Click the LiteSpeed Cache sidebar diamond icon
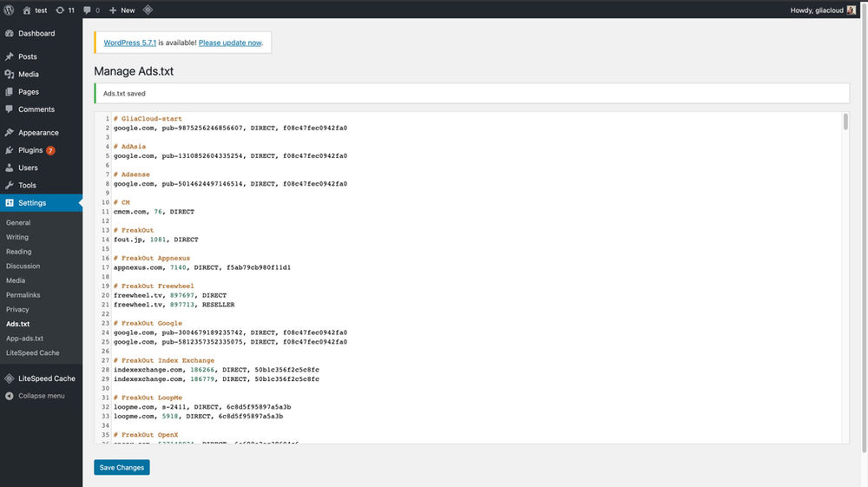Screen dimensions: 868x487 click(x=10, y=378)
